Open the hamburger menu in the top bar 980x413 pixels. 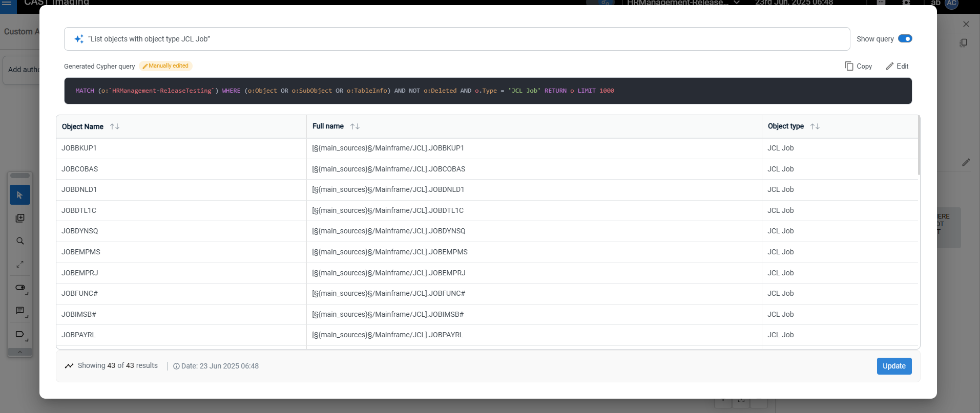tap(7, 3)
